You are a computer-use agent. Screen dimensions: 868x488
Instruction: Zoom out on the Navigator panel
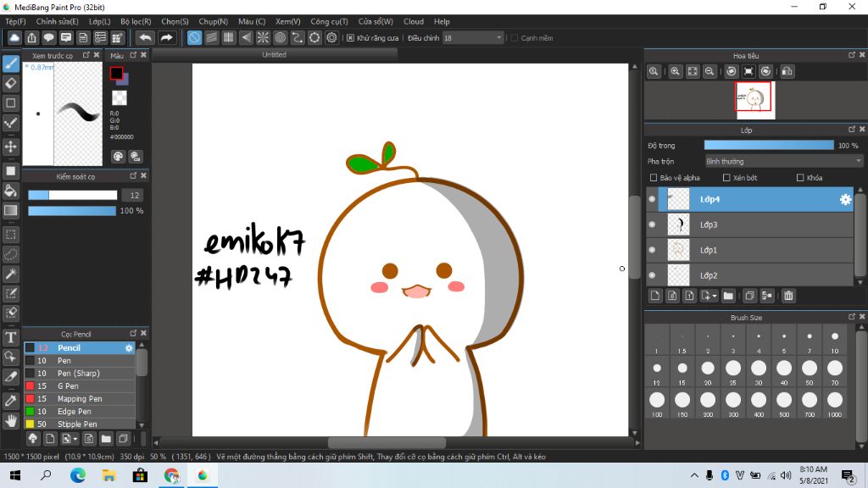(709, 71)
